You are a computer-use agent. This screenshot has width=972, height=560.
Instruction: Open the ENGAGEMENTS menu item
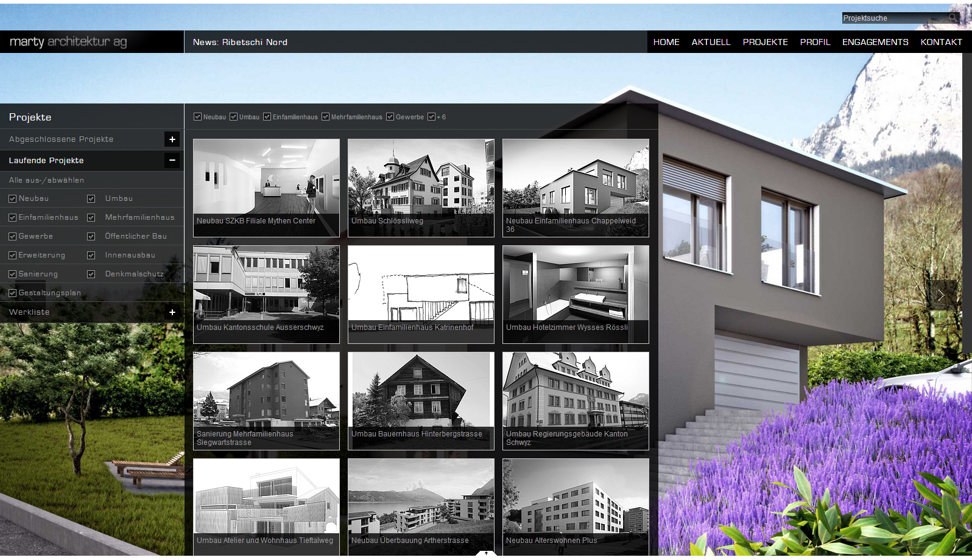click(x=875, y=42)
